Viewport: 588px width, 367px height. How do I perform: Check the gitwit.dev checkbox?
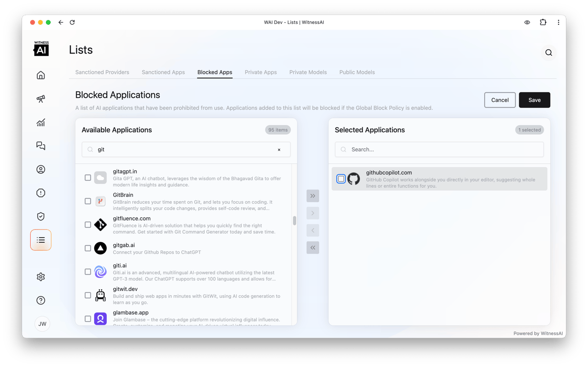(x=88, y=295)
